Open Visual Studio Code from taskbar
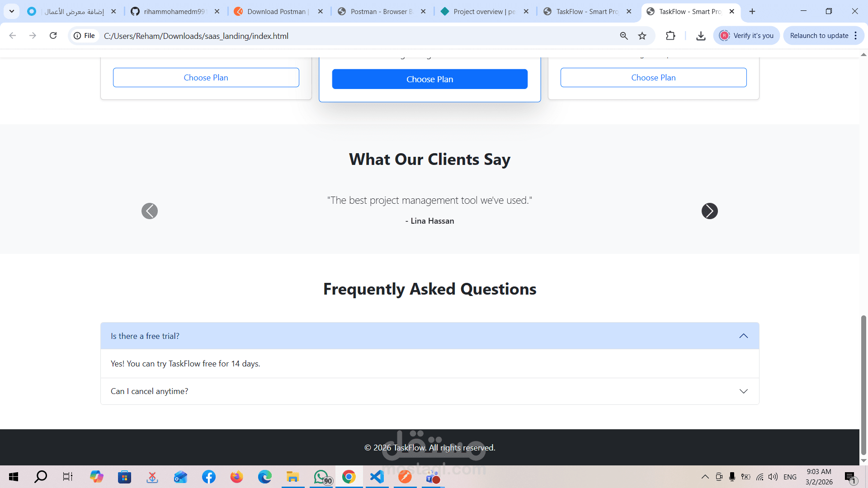The height and width of the screenshot is (488, 868). pos(377,477)
